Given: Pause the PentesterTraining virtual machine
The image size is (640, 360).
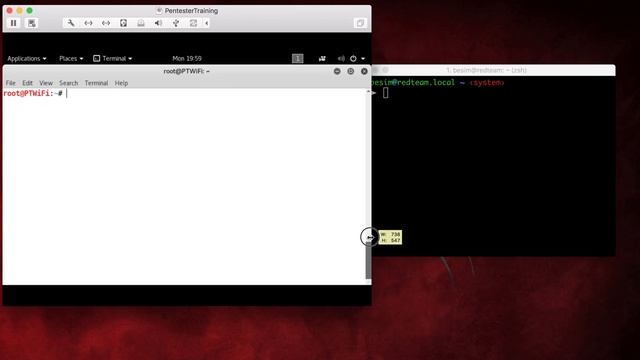Looking at the screenshot, I should (13, 23).
